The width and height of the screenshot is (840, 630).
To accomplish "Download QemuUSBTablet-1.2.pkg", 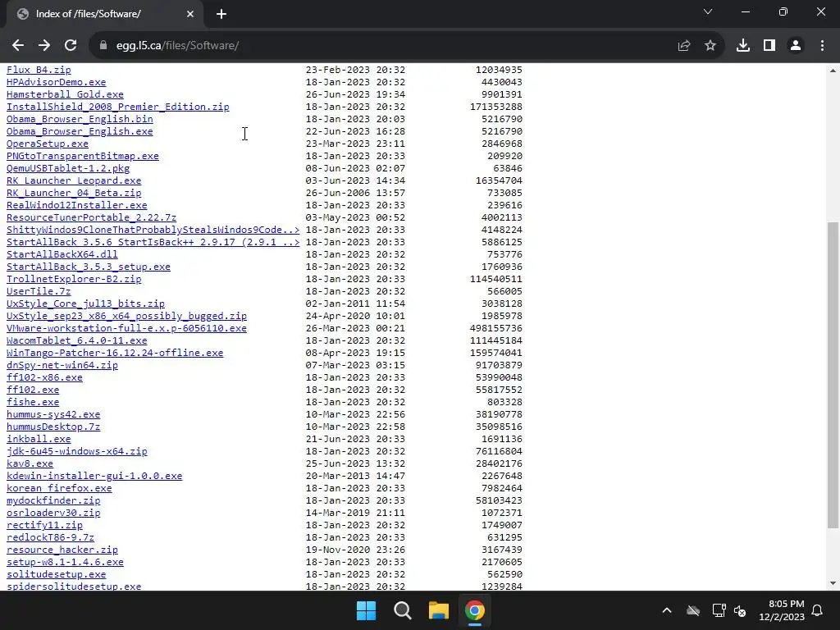I will 68,168.
